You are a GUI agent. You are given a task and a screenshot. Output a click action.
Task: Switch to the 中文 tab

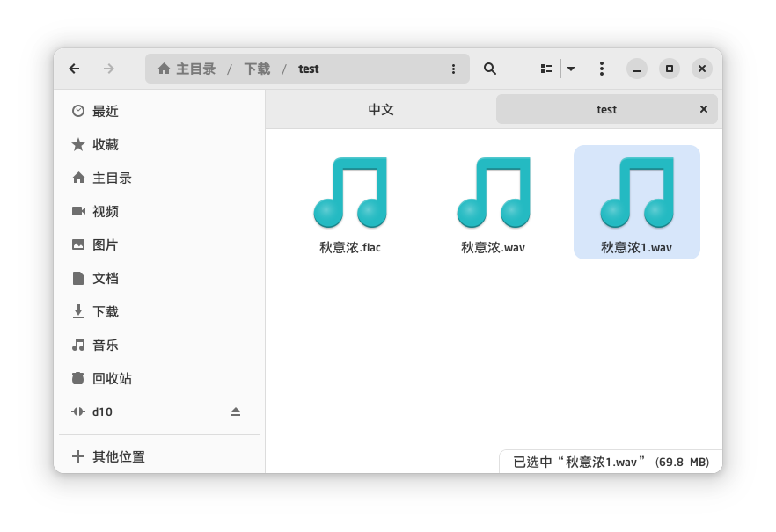pos(381,109)
